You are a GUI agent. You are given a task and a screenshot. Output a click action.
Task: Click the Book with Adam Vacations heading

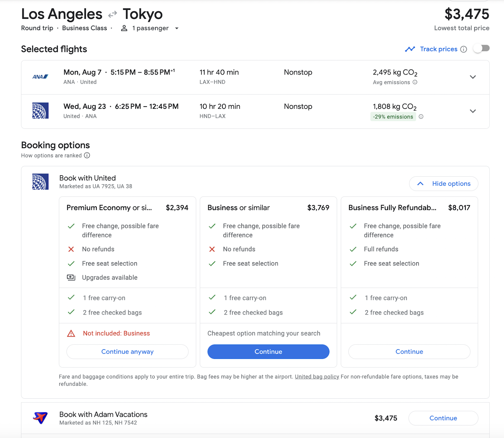tap(103, 414)
